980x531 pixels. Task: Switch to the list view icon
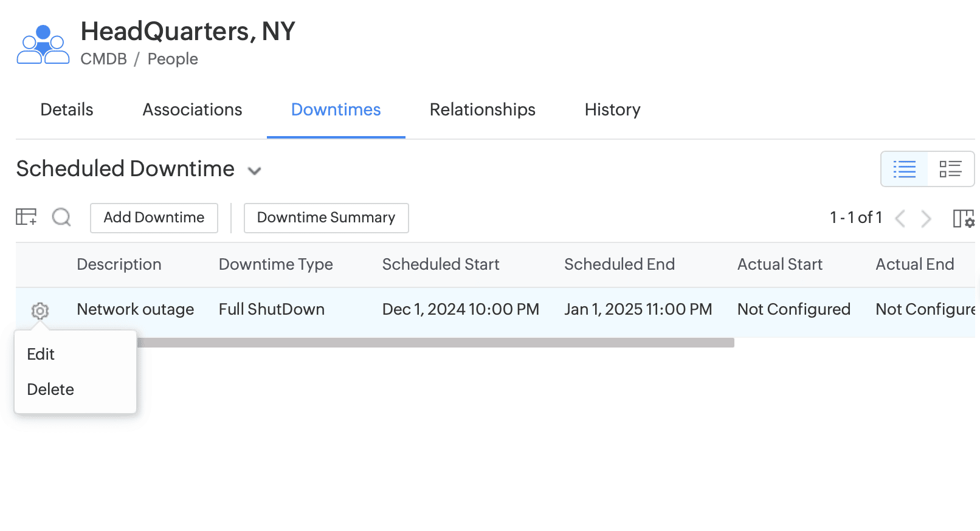coord(904,169)
